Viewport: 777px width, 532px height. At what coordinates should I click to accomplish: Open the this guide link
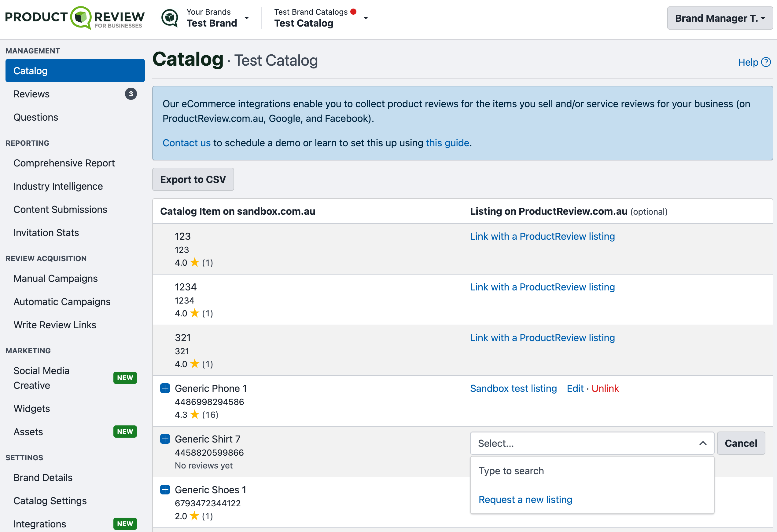click(x=447, y=143)
